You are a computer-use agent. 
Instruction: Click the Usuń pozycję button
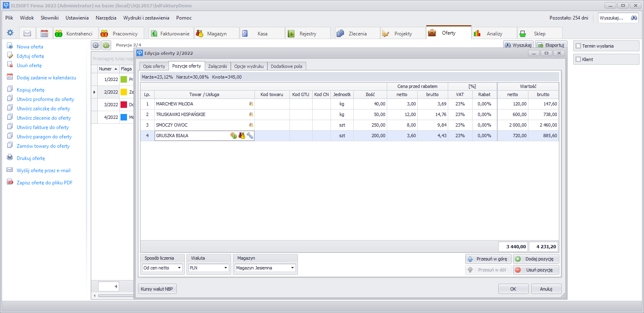pos(536,270)
